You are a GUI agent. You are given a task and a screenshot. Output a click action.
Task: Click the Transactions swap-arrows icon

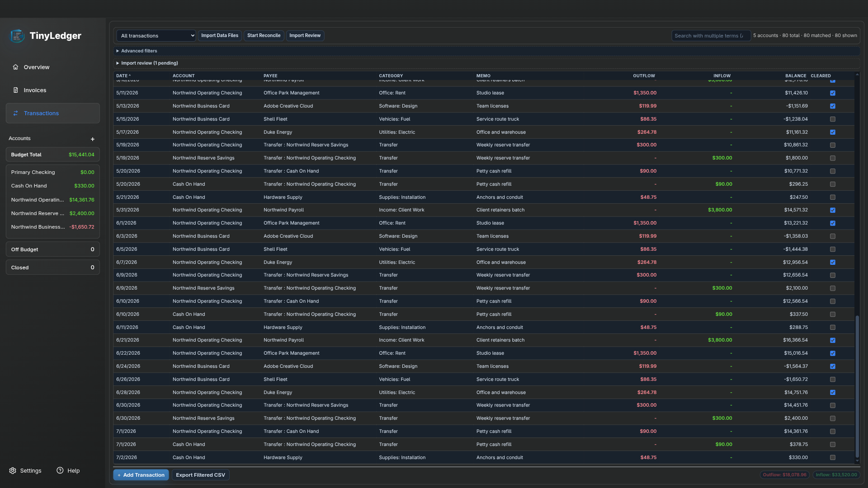click(15, 113)
